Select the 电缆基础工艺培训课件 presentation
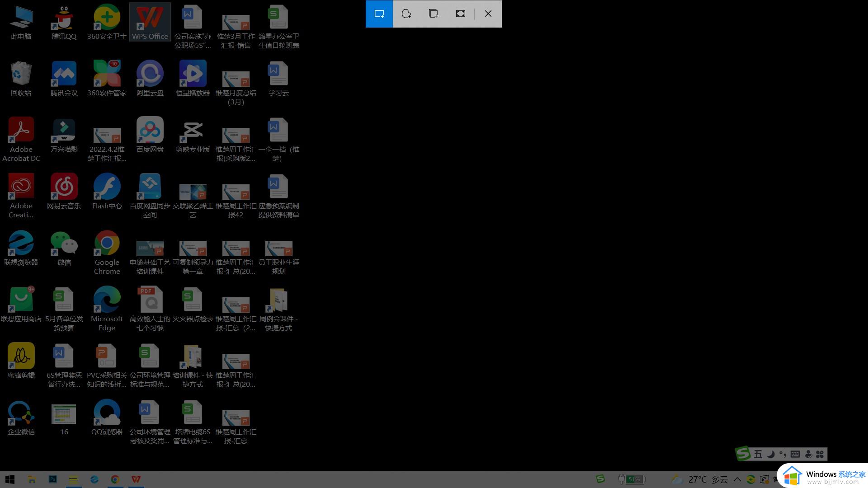 (x=150, y=257)
